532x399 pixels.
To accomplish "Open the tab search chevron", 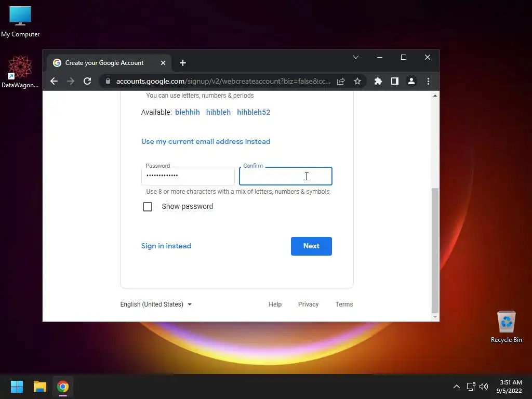I will (355, 57).
